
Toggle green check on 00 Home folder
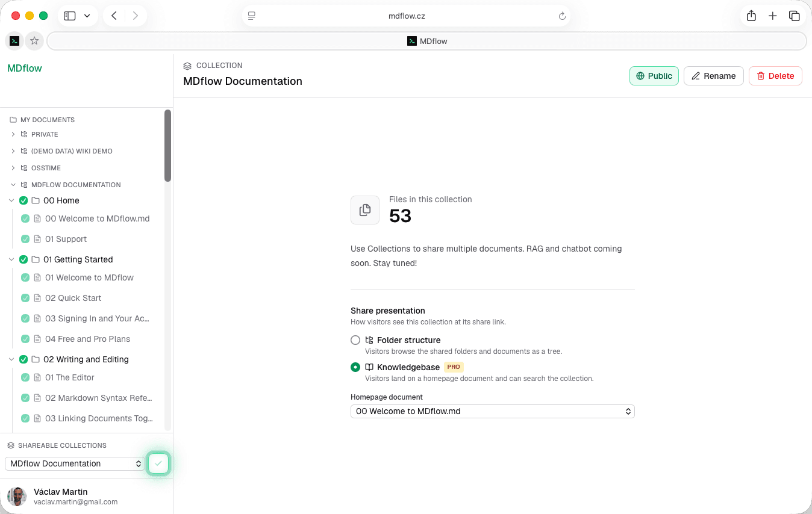click(x=23, y=200)
